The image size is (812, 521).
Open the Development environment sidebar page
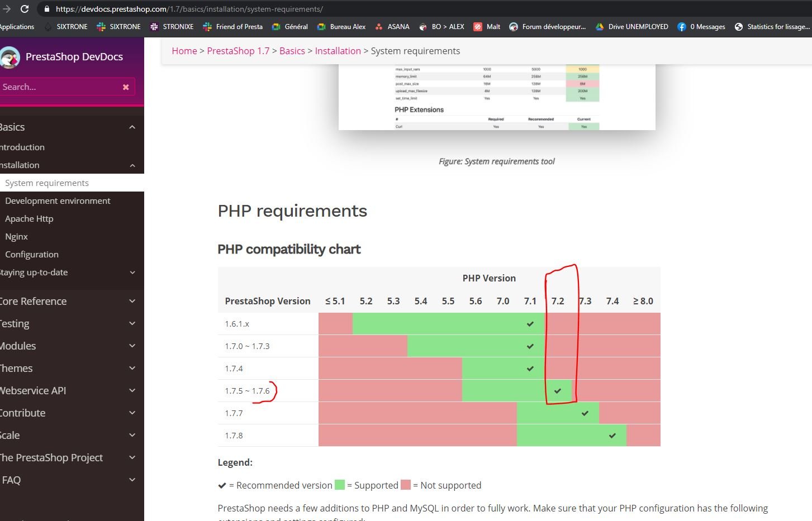(x=58, y=201)
